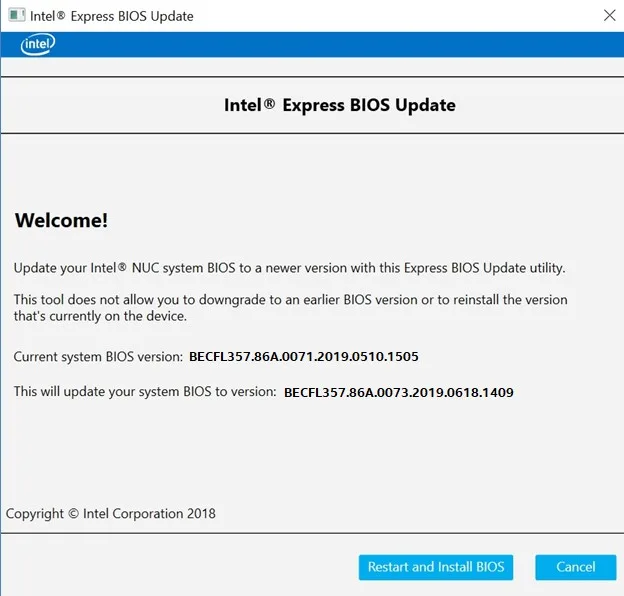624x596 pixels.
Task: Click the app icon in title bar
Action: tap(17, 16)
